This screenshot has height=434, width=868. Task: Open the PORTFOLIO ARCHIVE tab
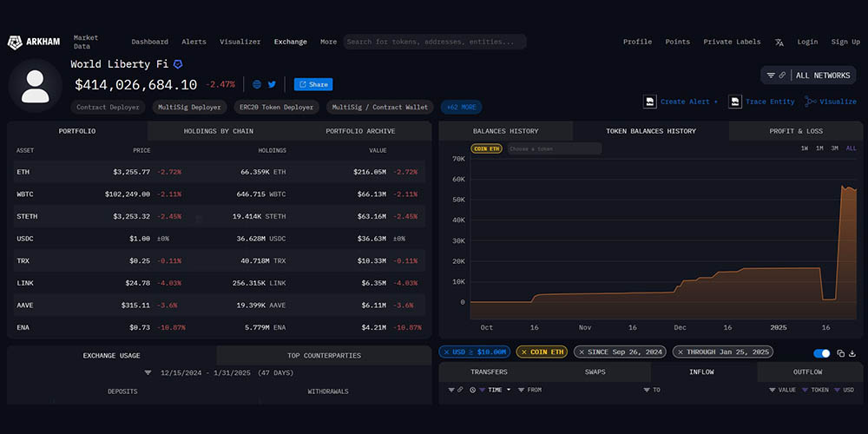[360, 131]
